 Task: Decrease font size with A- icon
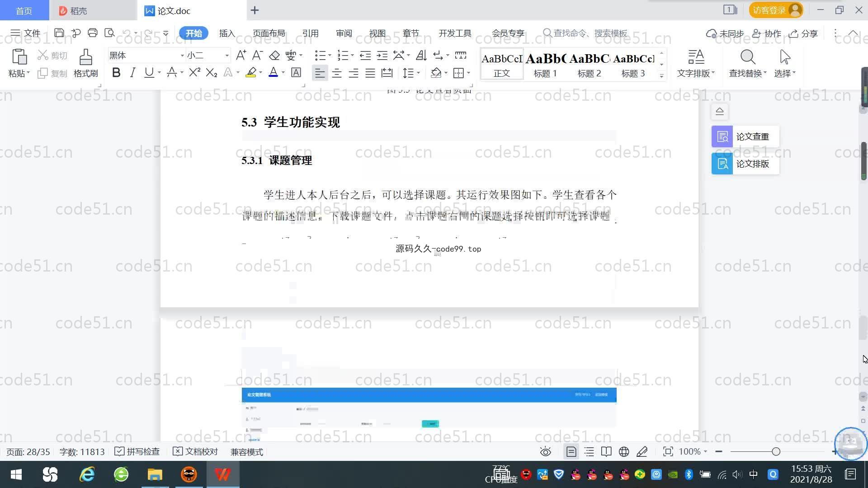point(257,55)
